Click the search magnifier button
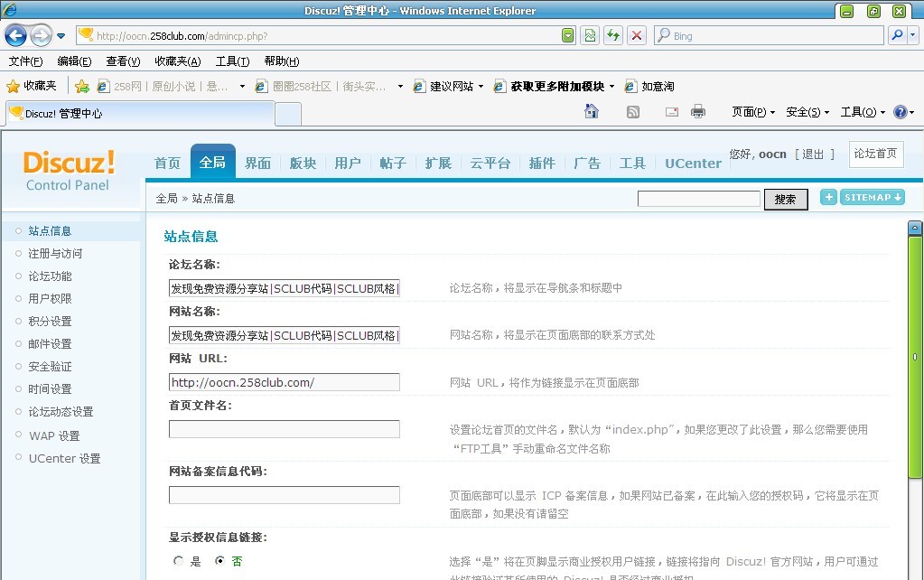This screenshot has height=580, width=924. (897, 35)
